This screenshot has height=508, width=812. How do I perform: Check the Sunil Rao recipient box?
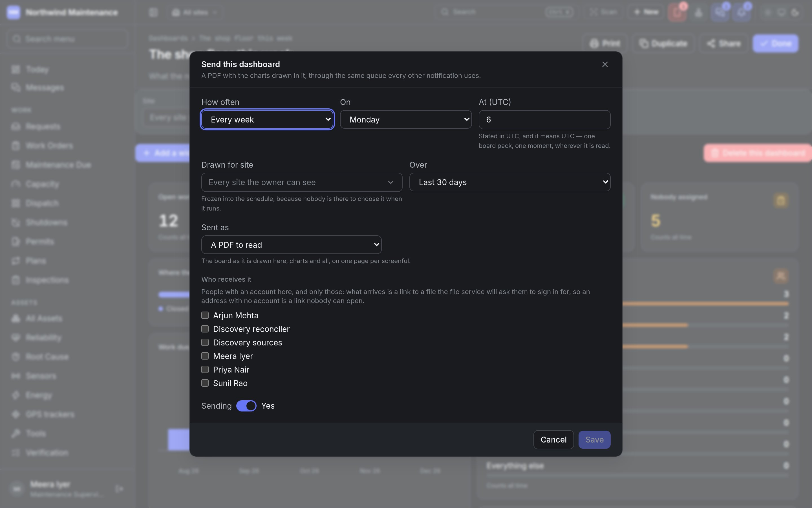[205, 383]
